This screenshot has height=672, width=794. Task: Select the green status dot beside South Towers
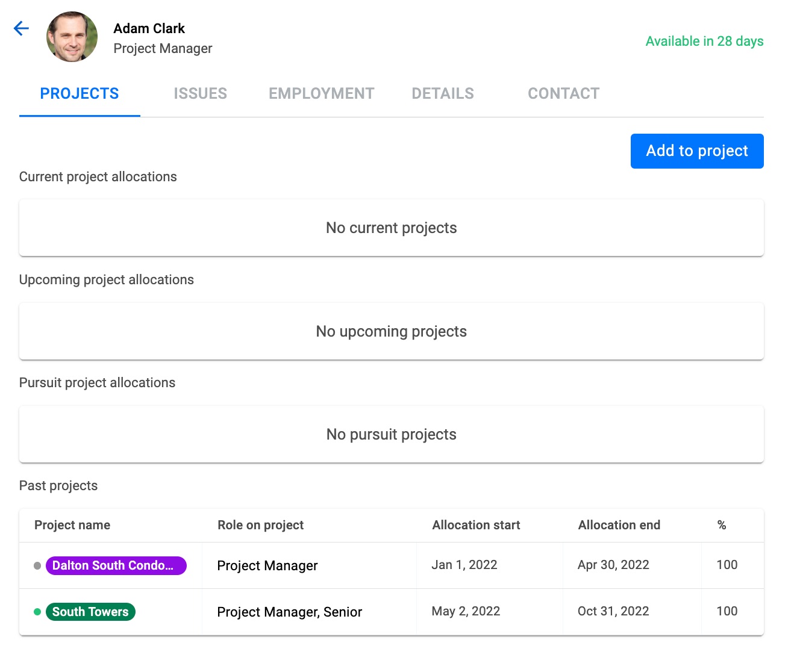pyautogui.click(x=37, y=612)
